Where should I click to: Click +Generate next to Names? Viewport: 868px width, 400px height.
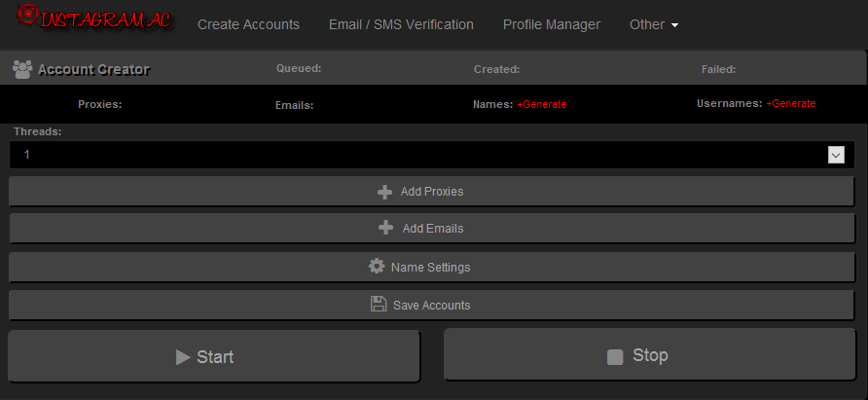point(541,105)
